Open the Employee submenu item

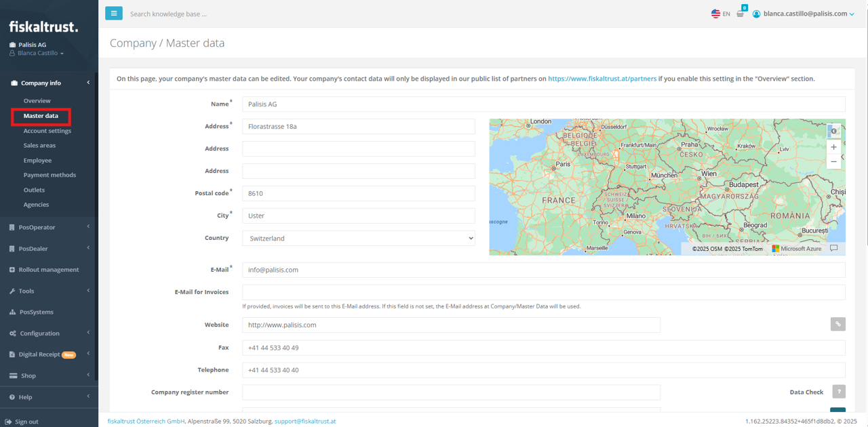tap(37, 161)
